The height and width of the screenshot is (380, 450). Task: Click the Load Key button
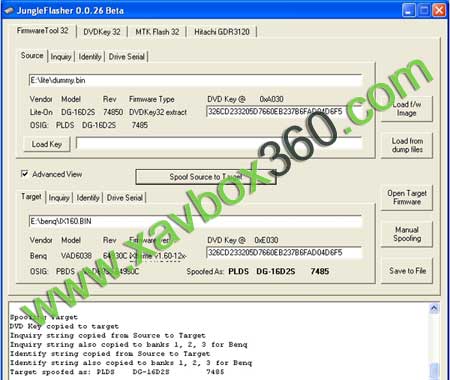(47, 144)
